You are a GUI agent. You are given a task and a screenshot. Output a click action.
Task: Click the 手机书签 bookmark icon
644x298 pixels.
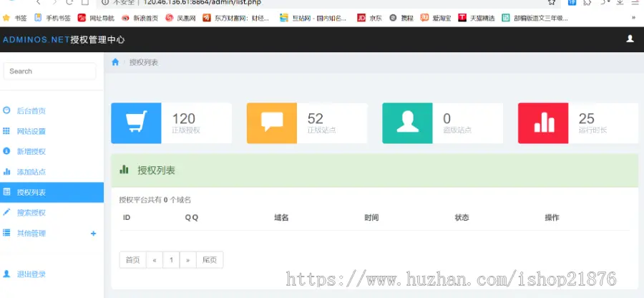38,18
